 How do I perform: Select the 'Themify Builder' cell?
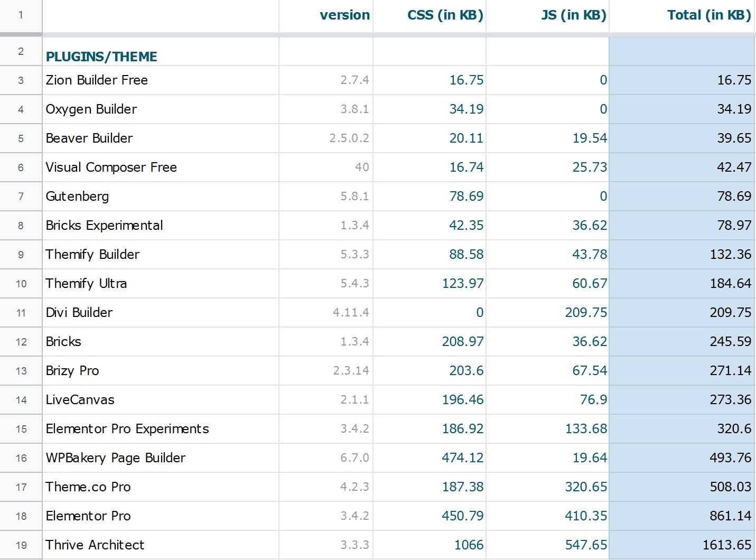click(161, 255)
